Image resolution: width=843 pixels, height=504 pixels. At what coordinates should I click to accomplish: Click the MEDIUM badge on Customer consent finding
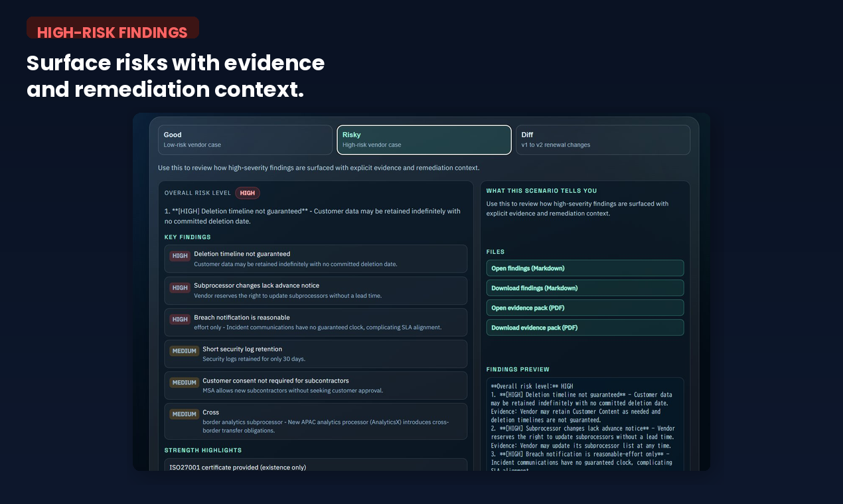click(184, 383)
